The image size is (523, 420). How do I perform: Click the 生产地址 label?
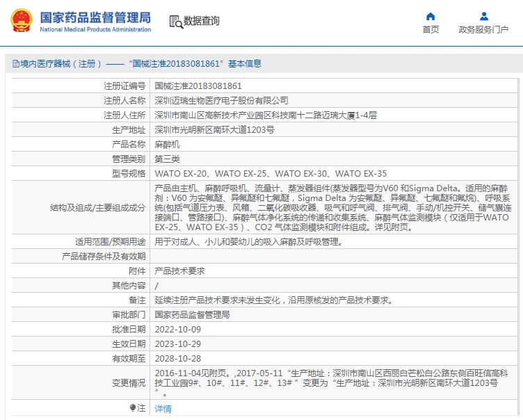(x=129, y=130)
